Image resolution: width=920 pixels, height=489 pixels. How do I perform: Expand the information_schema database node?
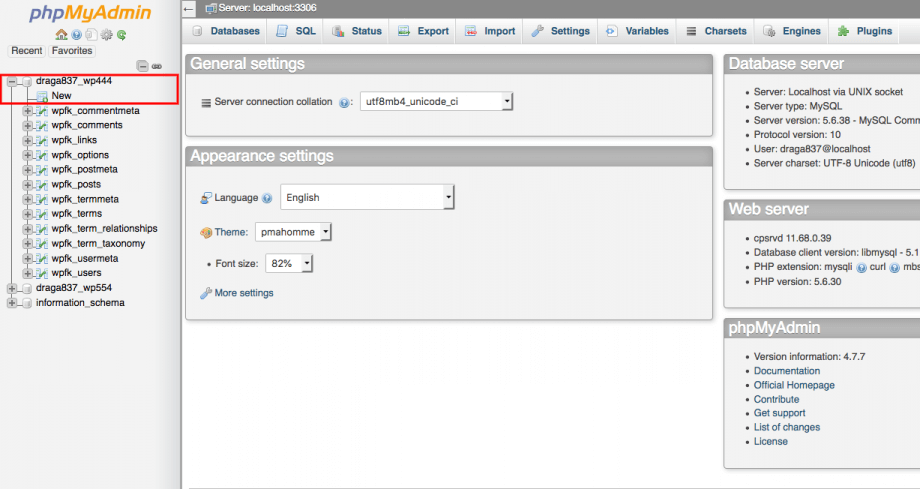12,303
